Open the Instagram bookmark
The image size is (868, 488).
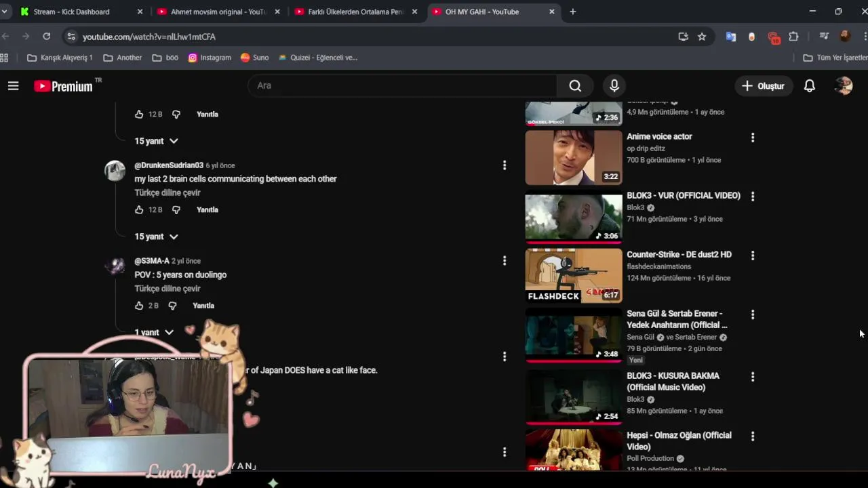pyautogui.click(x=210, y=58)
